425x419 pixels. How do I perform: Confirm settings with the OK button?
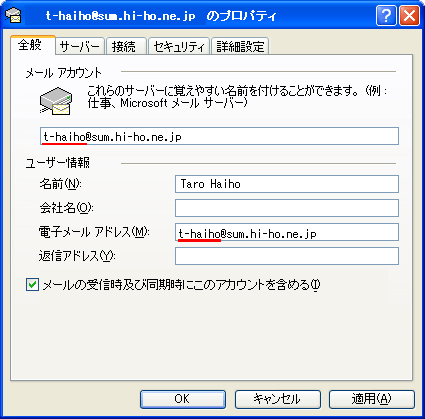click(x=183, y=399)
